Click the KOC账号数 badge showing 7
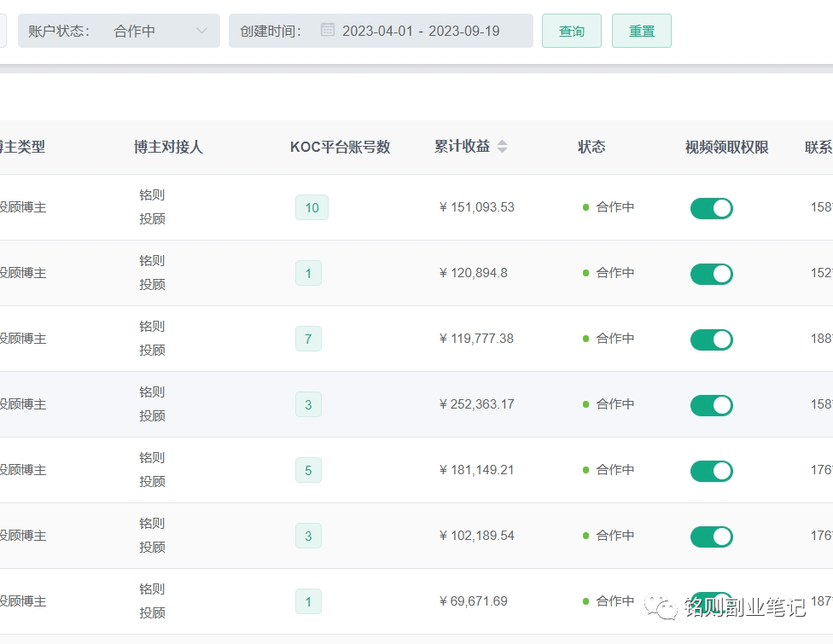 click(308, 339)
